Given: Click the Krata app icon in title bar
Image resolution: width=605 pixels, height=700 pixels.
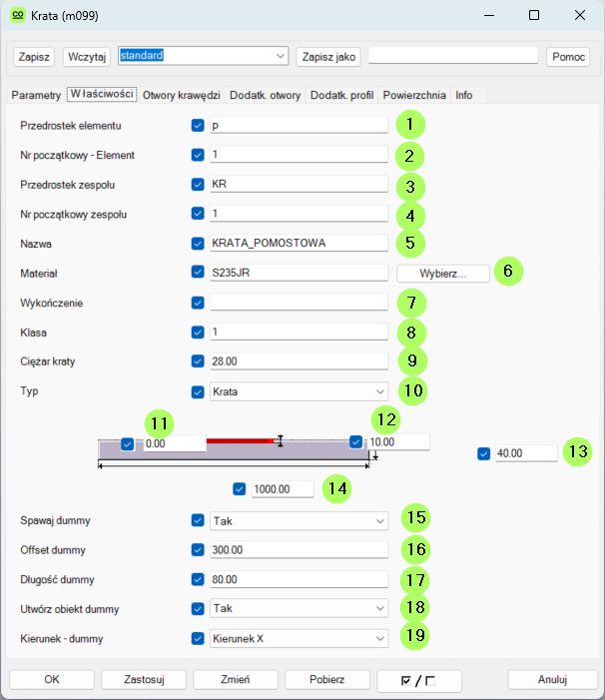Looking at the screenshot, I should coord(17,16).
